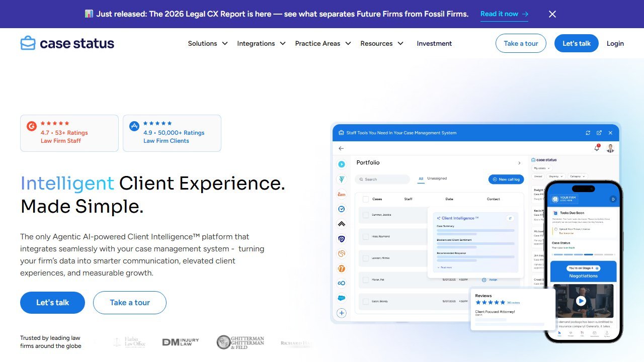Select the blue play icon in the integrations sidebar
The width and height of the screenshot is (644, 362).
(342, 164)
